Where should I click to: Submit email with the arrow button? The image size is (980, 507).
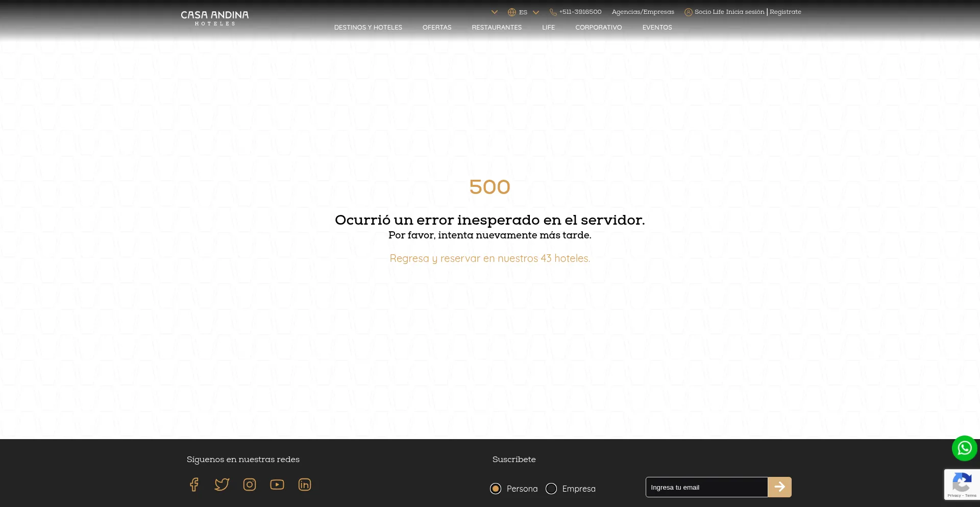[779, 487]
